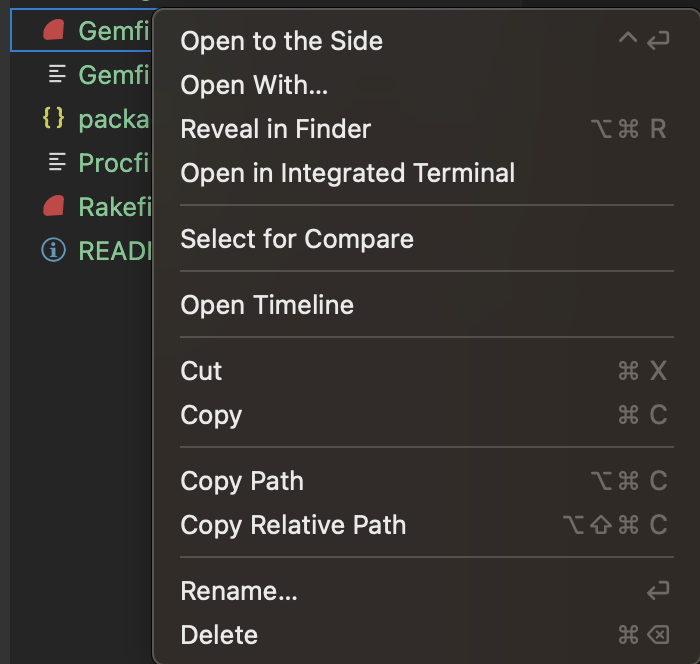
Task: Open Timeline from the context menu
Action: pos(267,305)
